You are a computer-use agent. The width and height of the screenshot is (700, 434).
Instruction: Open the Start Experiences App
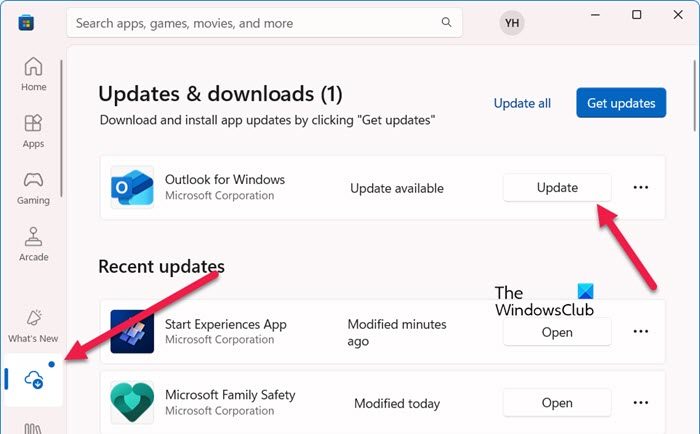(557, 332)
